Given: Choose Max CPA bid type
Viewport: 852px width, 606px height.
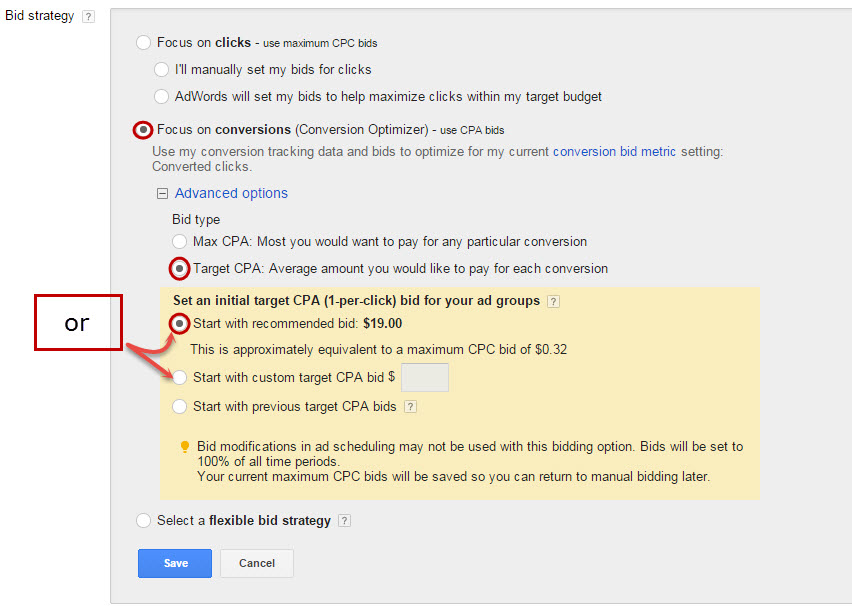Looking at the screenshot, I should pos(180,241).
